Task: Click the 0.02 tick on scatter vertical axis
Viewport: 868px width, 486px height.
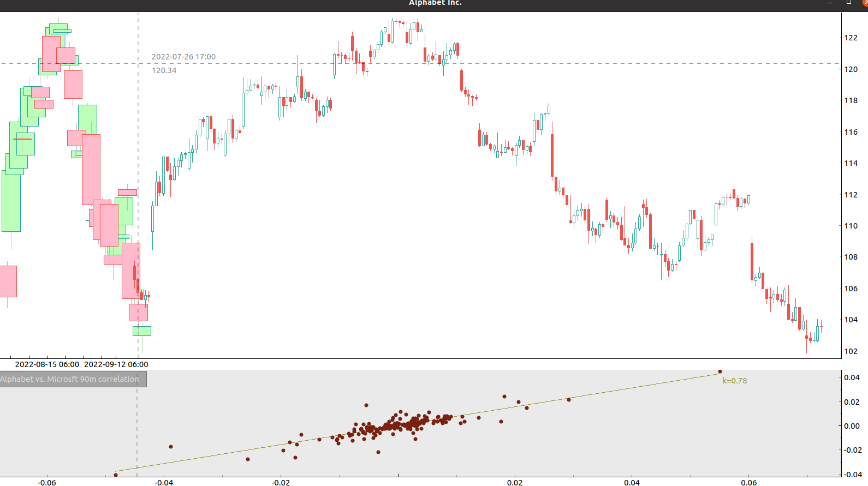Action: tap(852, 402)
